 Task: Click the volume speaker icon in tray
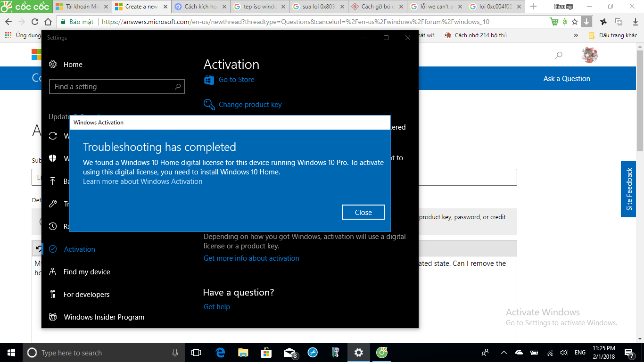coord(563,353)
